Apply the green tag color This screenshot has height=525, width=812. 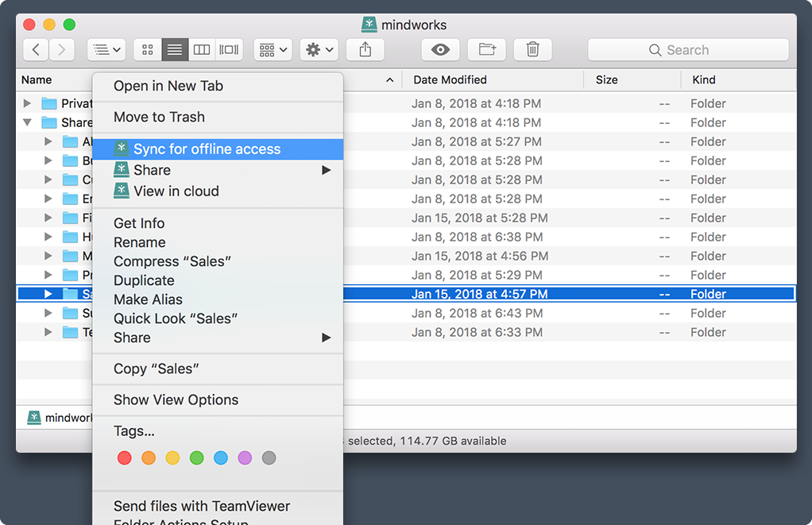pos(196,457)
